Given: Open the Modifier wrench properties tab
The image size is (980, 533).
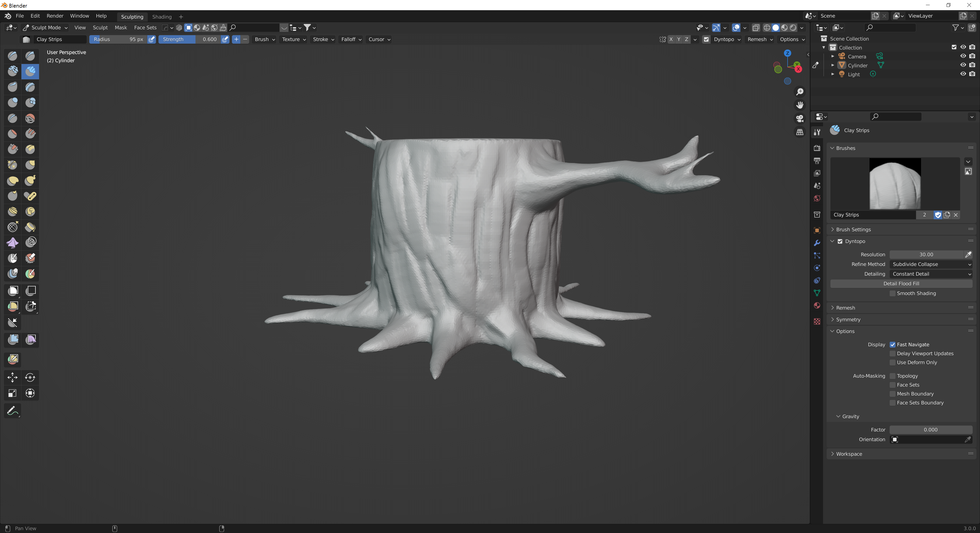Looking at the screenshot, I should [x=817, y=243].
